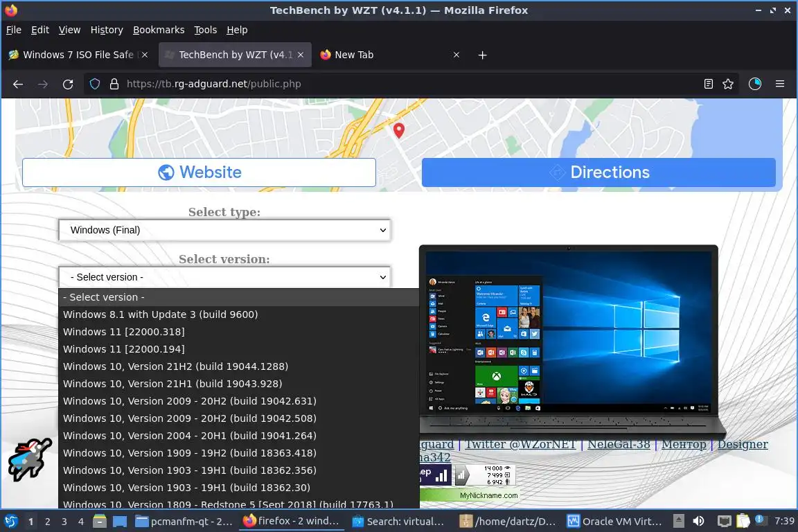Open the Help menu
The image size is (798, 532).
237,30
